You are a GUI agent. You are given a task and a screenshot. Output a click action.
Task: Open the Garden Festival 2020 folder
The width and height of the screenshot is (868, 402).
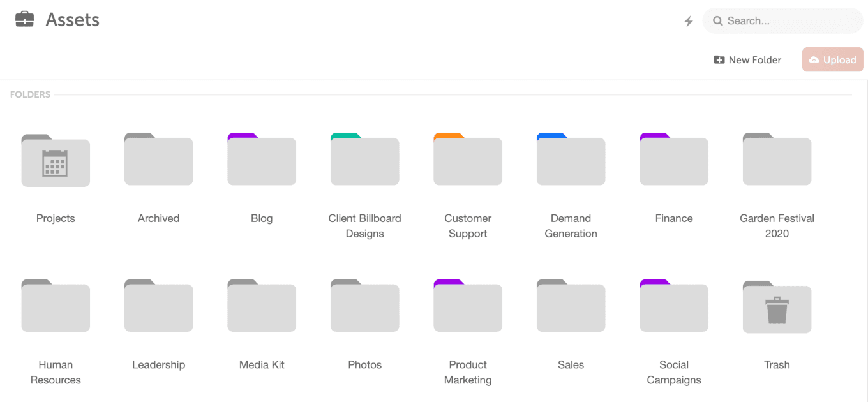click(777, 161)
